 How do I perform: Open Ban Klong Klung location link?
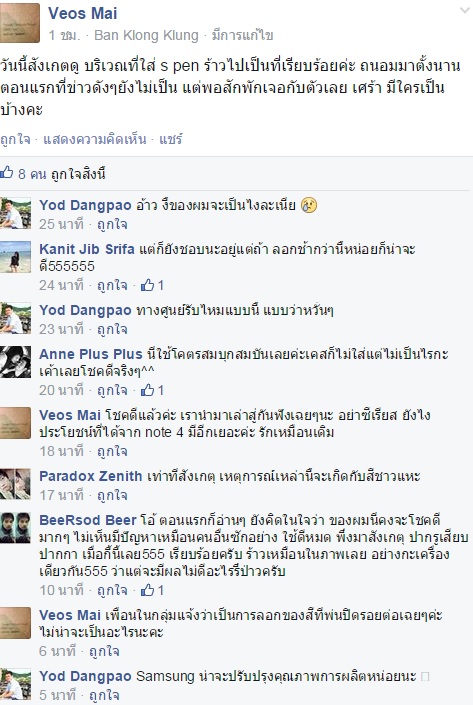(x=146, y=36)
